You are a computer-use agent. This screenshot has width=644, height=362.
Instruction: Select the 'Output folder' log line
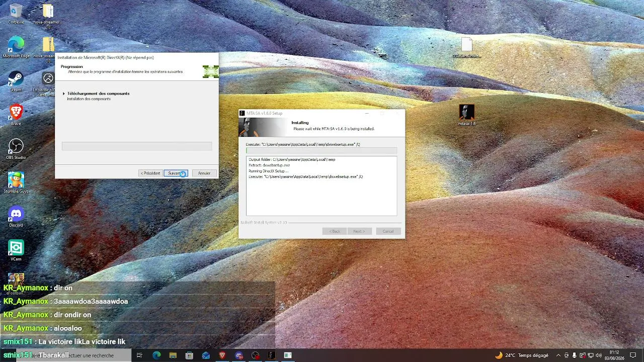(292, 159)
